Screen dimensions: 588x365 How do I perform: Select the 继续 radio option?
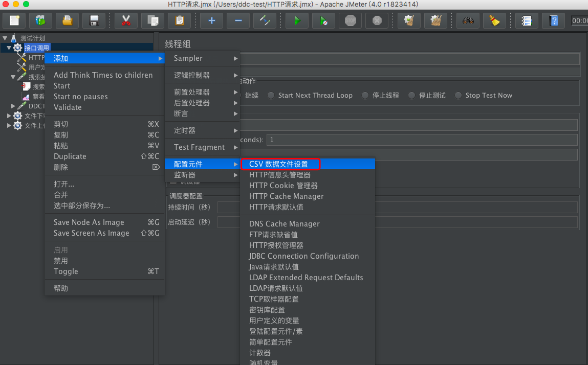click(252, 95)
